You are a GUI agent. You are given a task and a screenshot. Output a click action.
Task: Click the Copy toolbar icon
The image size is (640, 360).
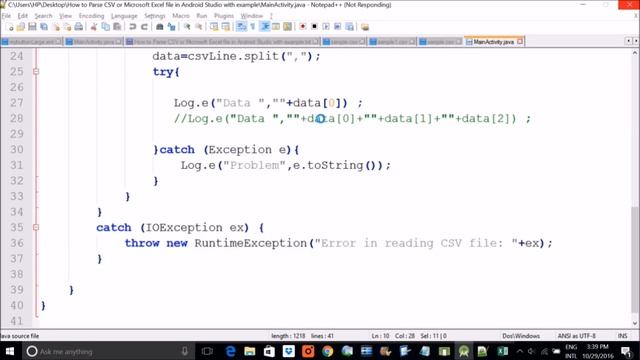(x=105, y=27)
